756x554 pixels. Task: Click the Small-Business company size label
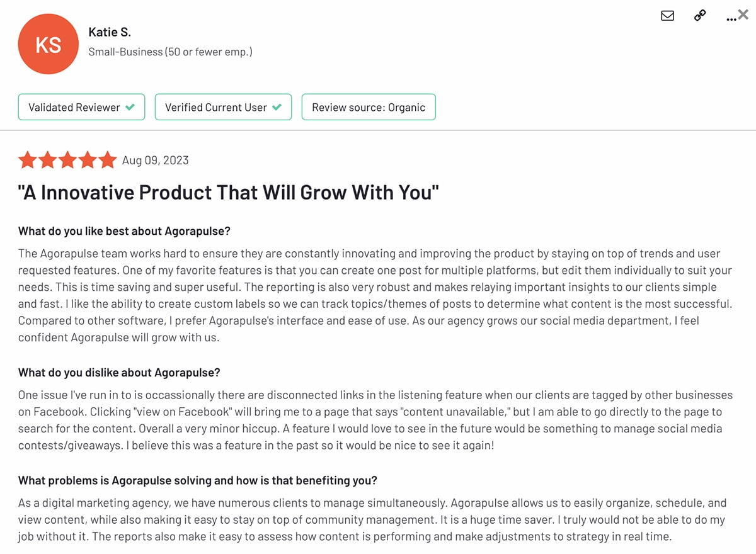click(x=170, y=52)
